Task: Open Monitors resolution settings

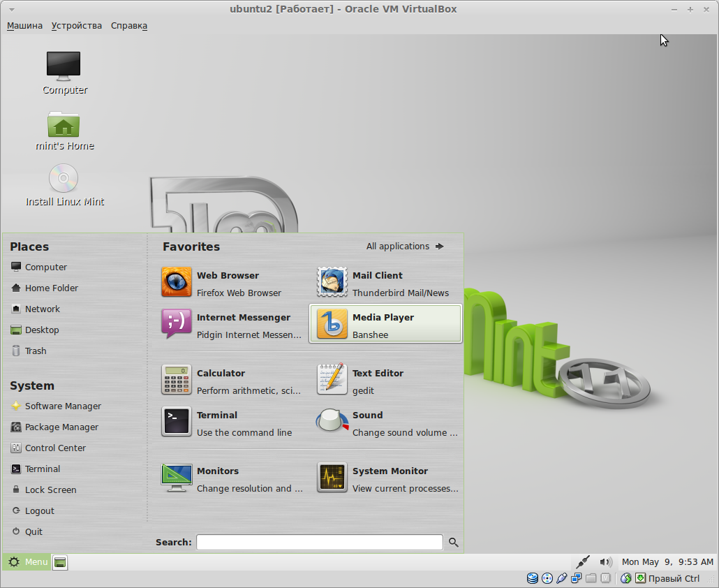Action: (x=232, y=478)
